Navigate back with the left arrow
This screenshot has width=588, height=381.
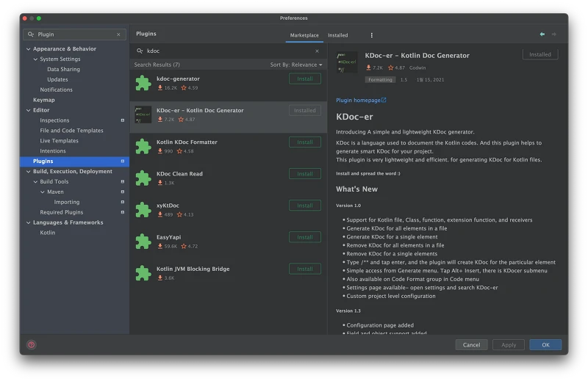coord(542,35)
